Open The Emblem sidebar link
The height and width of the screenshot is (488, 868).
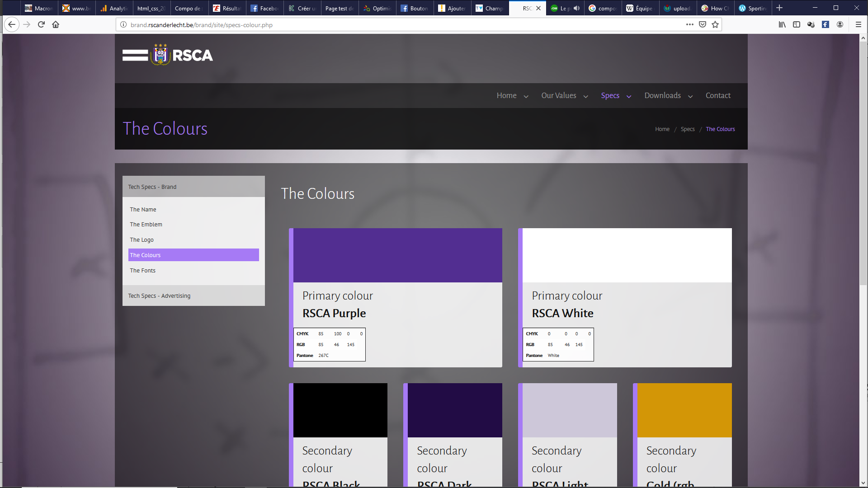(x=146, y=224)
